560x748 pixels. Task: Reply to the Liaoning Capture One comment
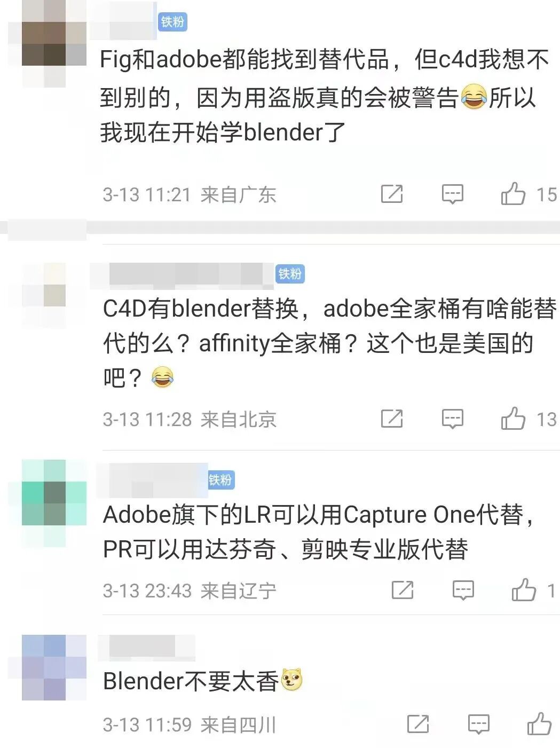[x=463, y=590]
